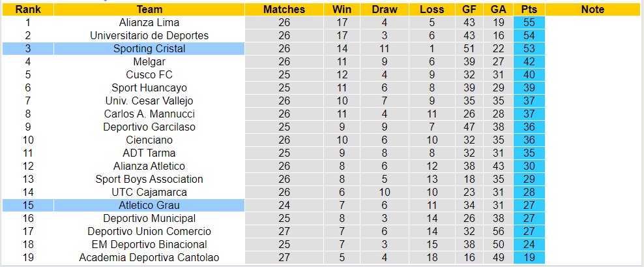Open Academia Deportiva Cantolao team entry
This screenshot has height=267, width=644.
coord(149,257)
